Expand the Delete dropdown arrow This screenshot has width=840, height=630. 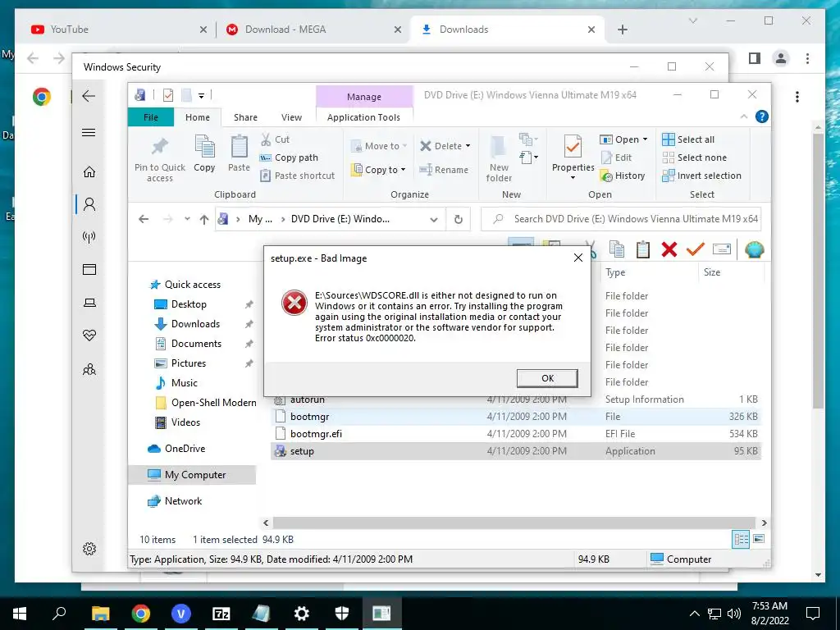point(468,146)
